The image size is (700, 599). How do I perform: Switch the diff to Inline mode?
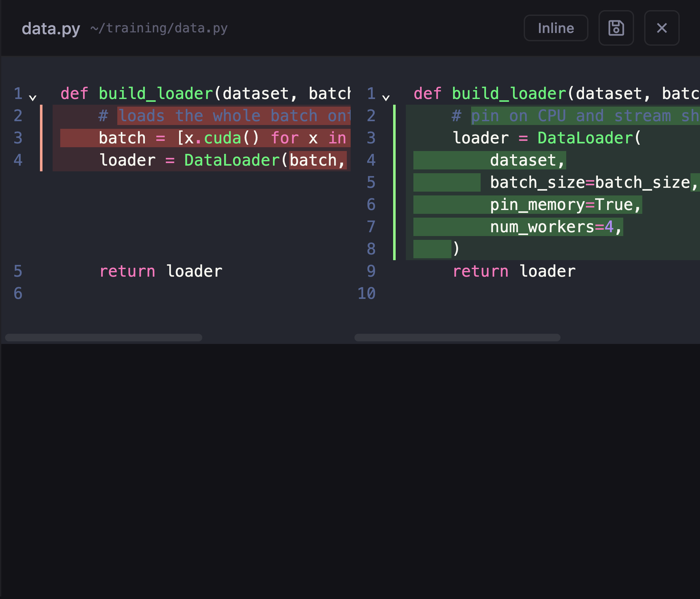pyautogui.click(x=556, y=28)
